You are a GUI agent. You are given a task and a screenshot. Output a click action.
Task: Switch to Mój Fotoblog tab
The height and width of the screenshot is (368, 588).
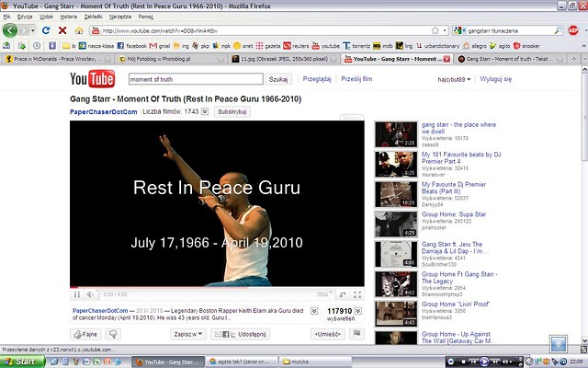170,59
